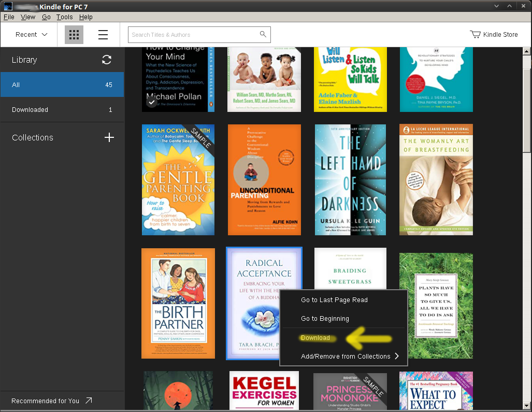Open Princess Mononoke sample book
Viewport: 532px width, 412px height.
coord(350,391)
